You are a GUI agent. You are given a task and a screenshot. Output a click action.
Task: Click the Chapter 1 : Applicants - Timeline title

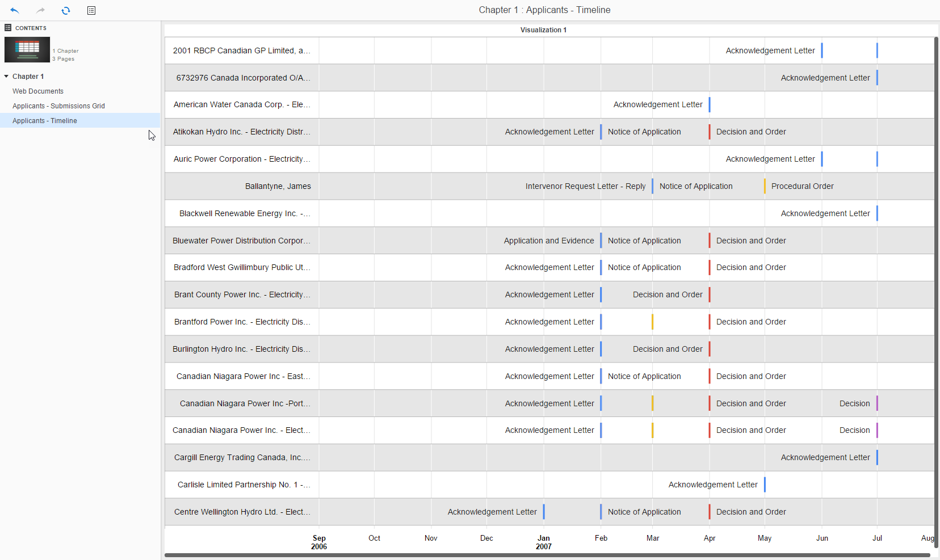(x=544, y=10)
